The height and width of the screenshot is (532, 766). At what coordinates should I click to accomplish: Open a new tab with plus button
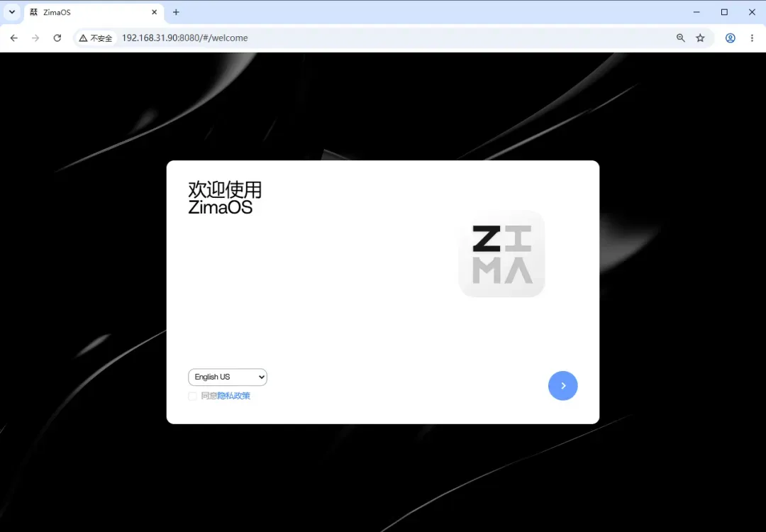[x=177, y=12]
